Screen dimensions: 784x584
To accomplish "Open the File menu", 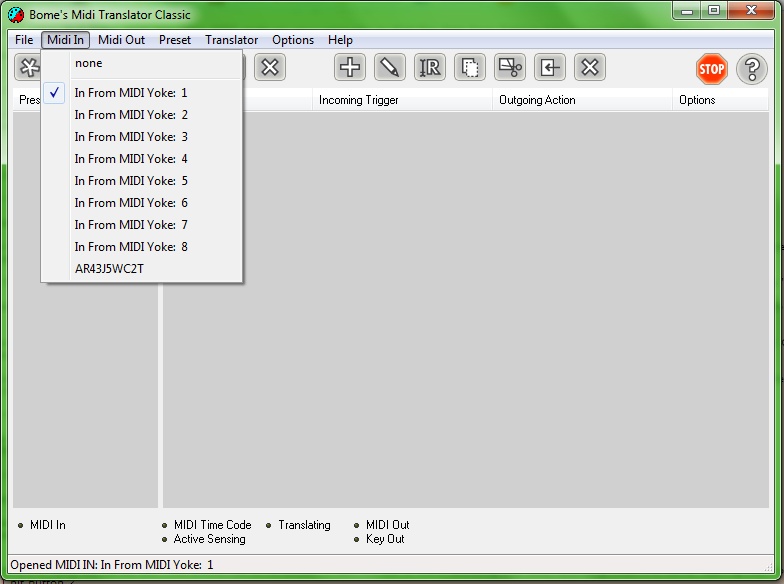I will 24,40.
